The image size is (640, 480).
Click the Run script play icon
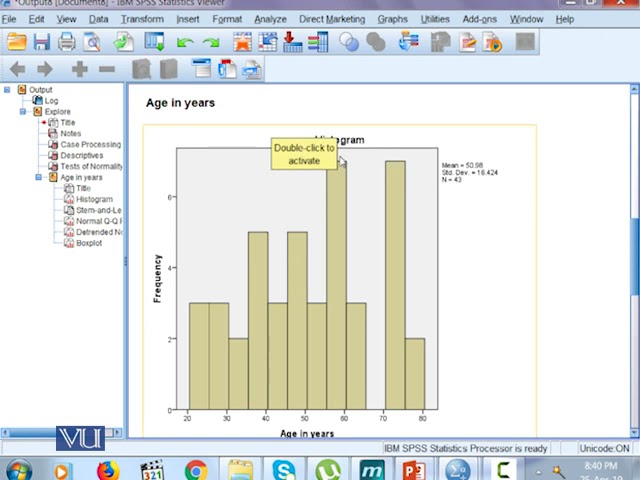(492, 42)
